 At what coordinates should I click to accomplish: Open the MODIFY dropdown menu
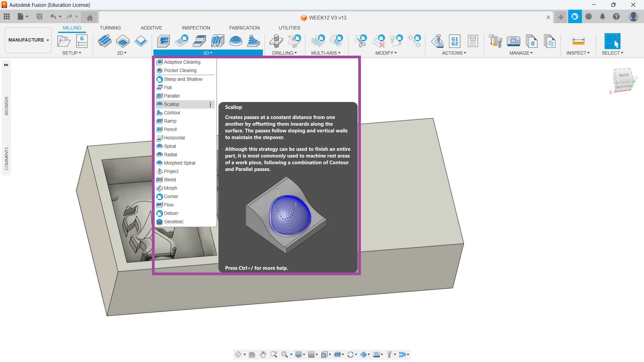(x=386, y=53)
